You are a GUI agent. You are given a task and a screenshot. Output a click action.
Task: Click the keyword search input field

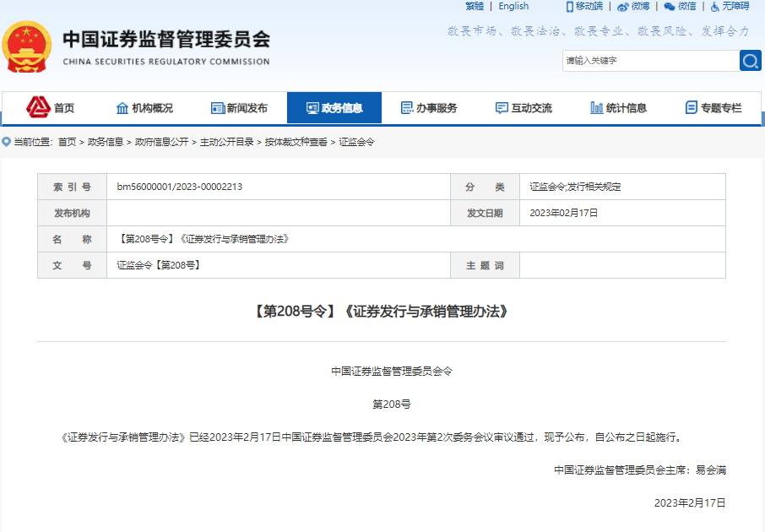coord(648,61)
